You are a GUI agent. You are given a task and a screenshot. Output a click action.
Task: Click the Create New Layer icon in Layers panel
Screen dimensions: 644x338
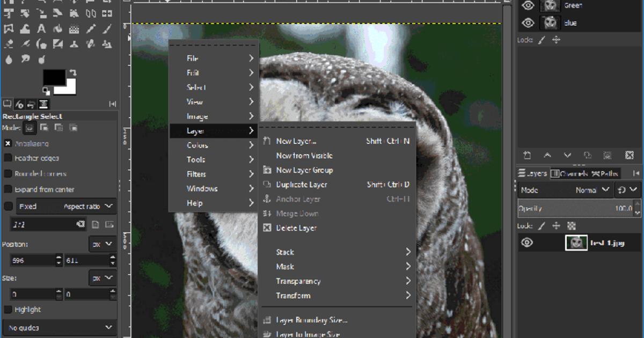tap(526, 154)
